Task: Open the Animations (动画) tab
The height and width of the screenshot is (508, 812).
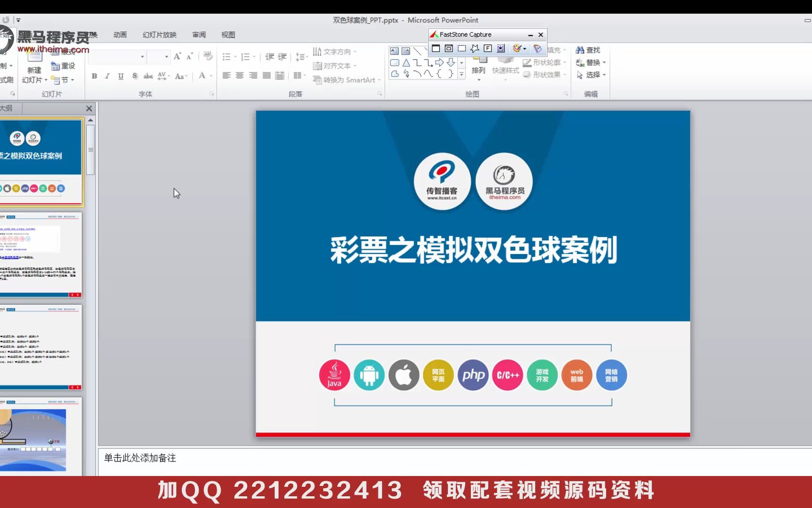Action: click(x=120, y=35)
